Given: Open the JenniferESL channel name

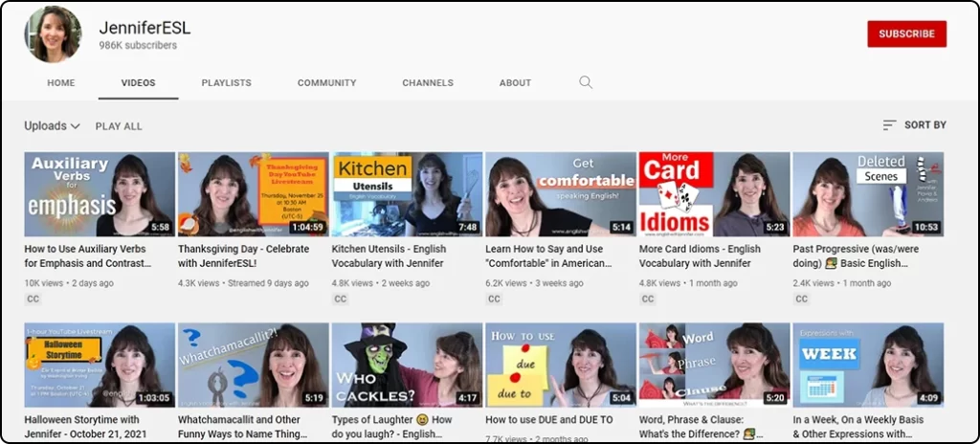Looking at the screenshot, I should [x=145, y=28].
